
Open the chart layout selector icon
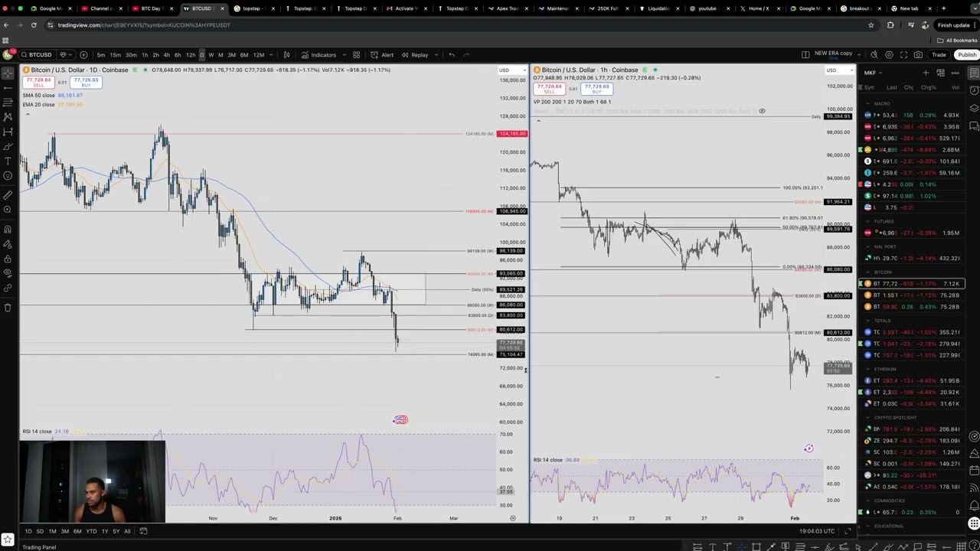click(x=805, y=54)
